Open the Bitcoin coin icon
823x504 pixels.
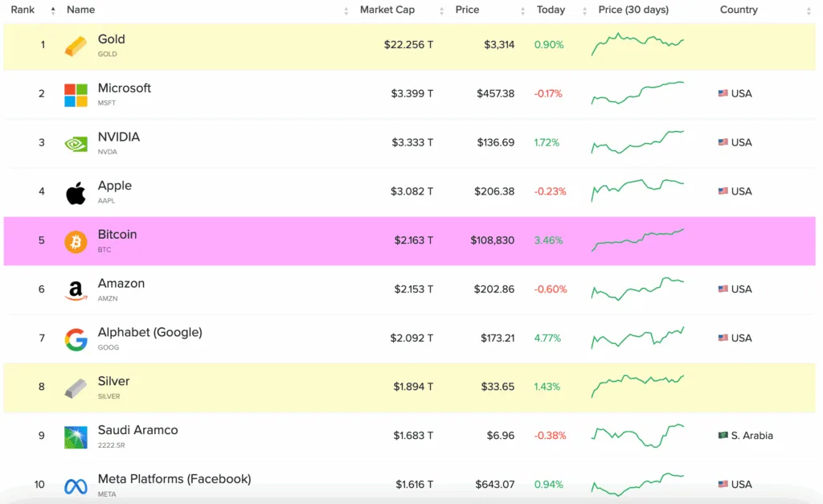76,242
